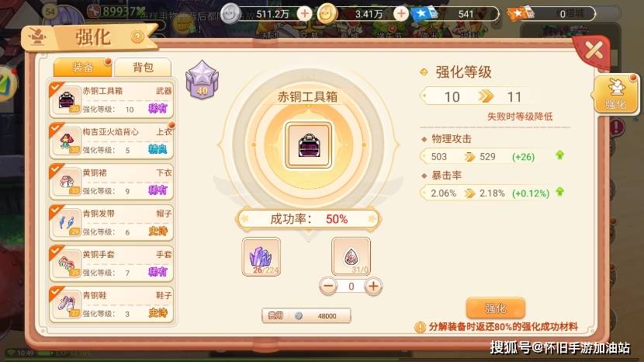Switch to the 装备 tab
644x362 pixels.
point(82,67)
